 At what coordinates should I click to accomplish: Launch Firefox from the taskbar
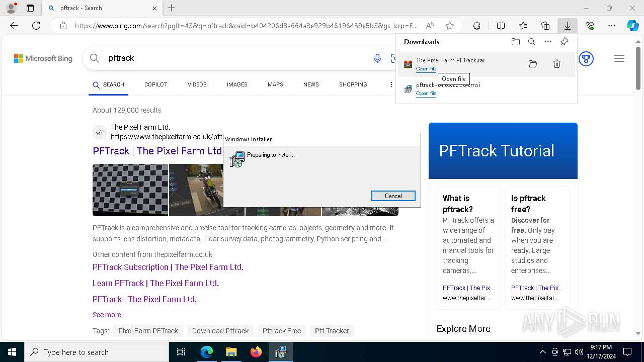[x=256, y=352]
